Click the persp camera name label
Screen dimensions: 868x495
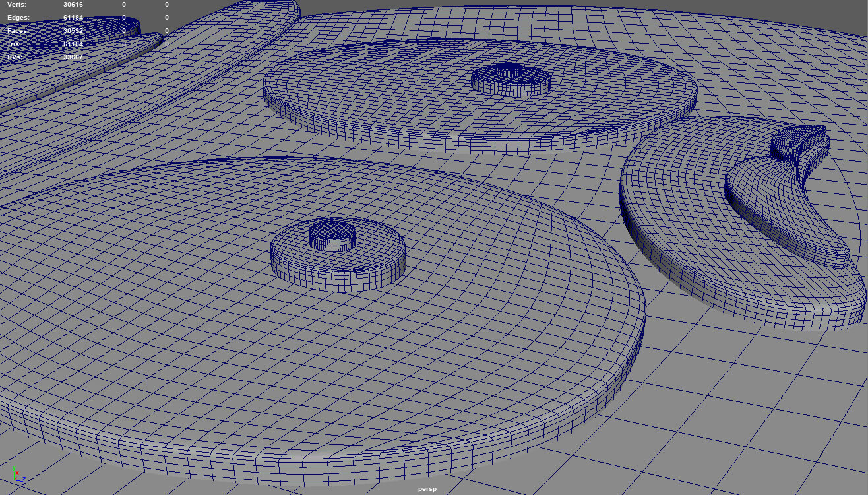[427, 489]
